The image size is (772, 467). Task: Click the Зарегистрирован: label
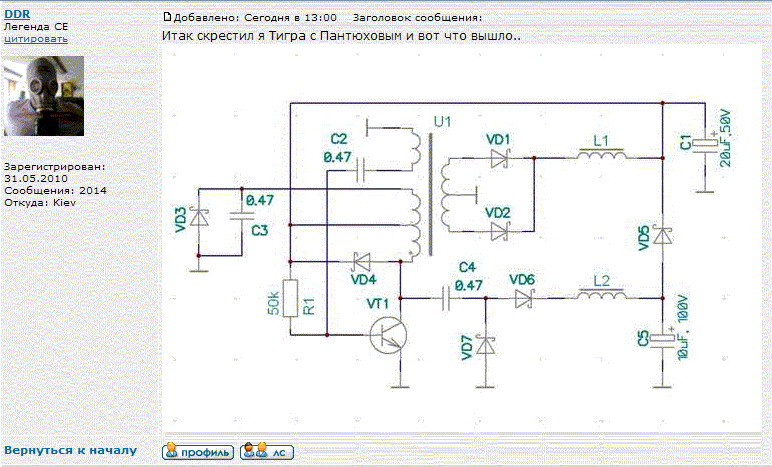(x=55, y=167)
